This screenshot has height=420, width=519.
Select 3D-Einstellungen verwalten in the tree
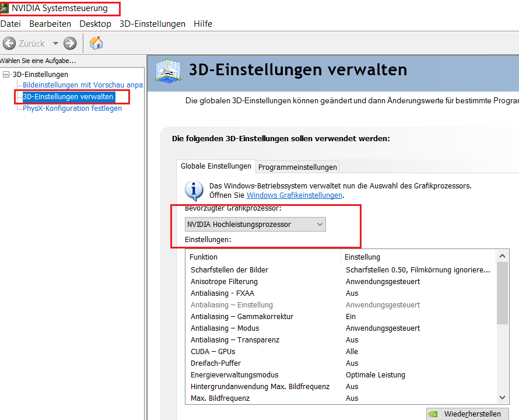click(x=68, y=97)
